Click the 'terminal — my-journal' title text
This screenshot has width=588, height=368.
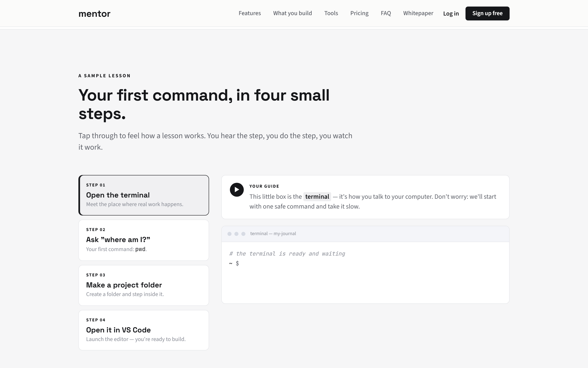point(273,234)
